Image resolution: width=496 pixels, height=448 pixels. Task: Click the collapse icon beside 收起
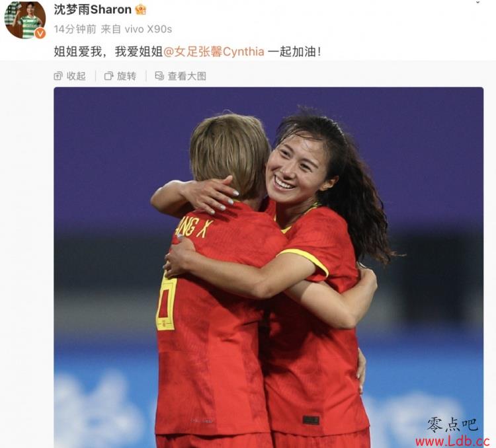point(58,76)
